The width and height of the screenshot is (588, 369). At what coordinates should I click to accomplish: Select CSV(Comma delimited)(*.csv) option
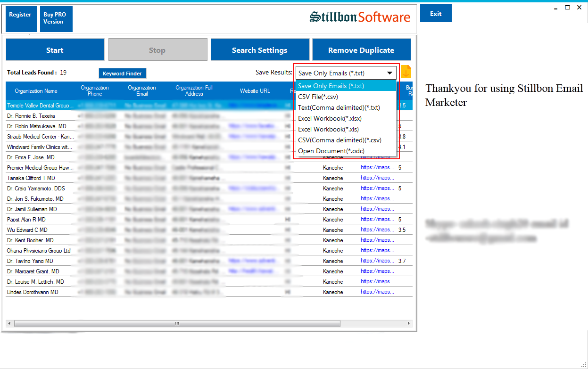tap(346, 140)
